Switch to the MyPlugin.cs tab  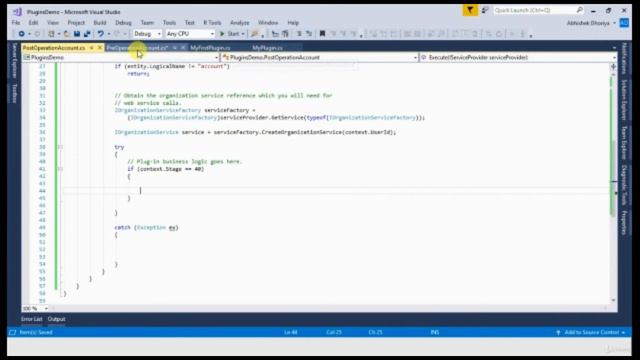pyautogui.click(x=267, y=48)
